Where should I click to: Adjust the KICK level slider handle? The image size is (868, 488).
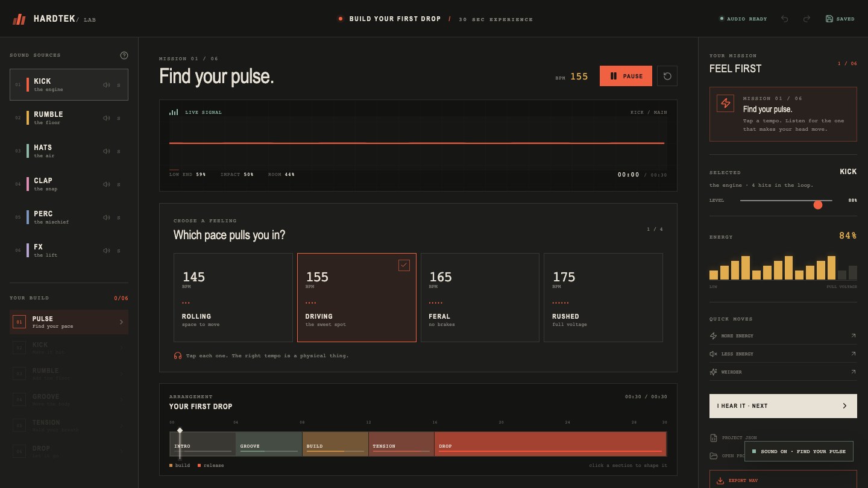[818, 205]
